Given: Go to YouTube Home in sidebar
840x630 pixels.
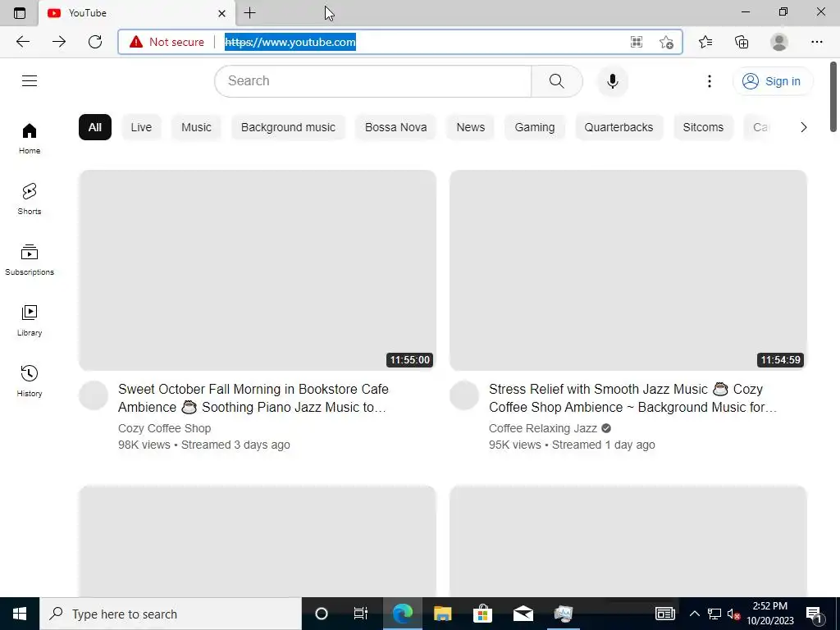Looking at the screenshot, I should click(30, 138).
